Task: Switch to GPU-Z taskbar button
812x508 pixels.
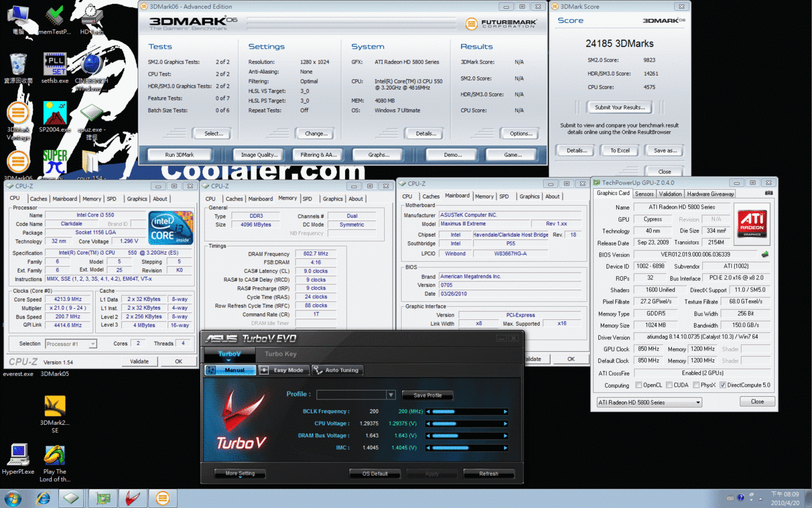Action: [x=102, y=498]
